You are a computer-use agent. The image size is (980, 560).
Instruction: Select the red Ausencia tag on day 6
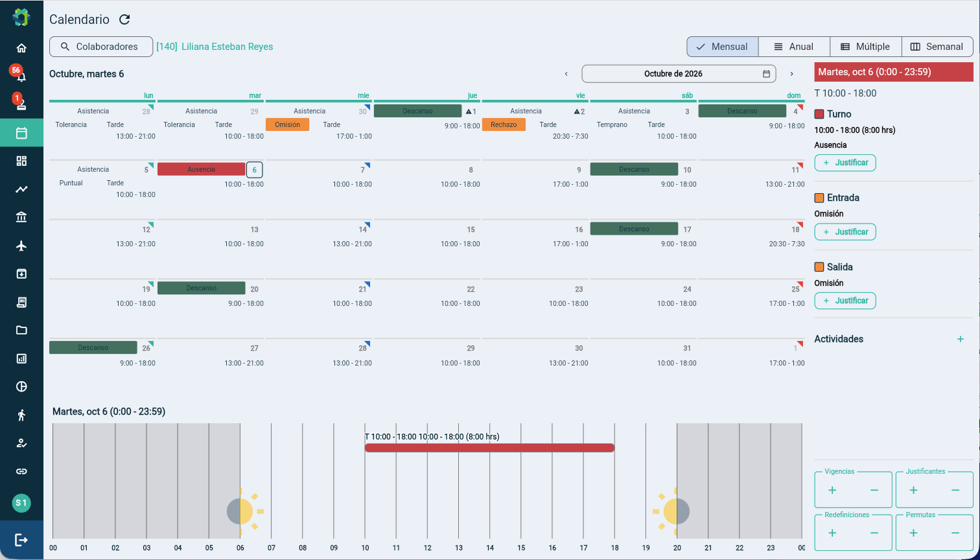click(x=201, y=169)
